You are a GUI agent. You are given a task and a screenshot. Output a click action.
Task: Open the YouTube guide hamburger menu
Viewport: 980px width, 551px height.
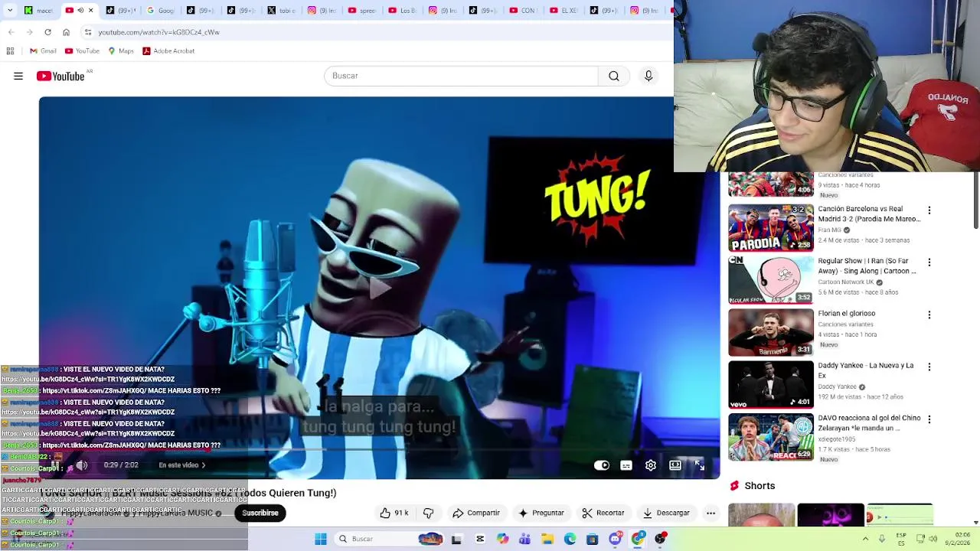click(x=18, y=76)
